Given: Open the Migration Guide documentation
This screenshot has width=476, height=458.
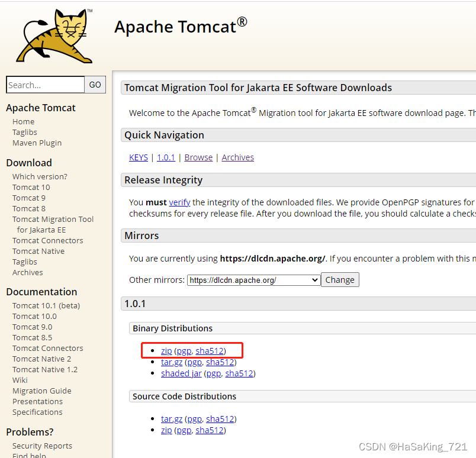Looking at the screenshot, I should tap(41, 391).
